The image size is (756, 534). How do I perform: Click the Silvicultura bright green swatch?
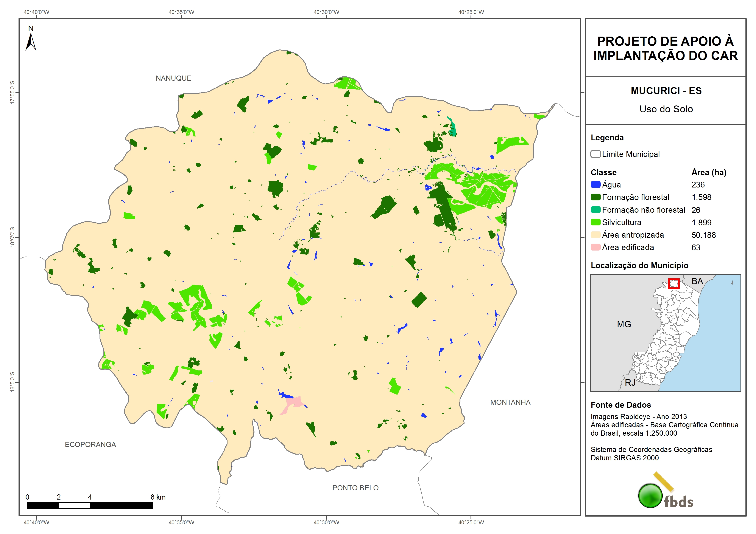pyautogui.click(x=595, y=222)
